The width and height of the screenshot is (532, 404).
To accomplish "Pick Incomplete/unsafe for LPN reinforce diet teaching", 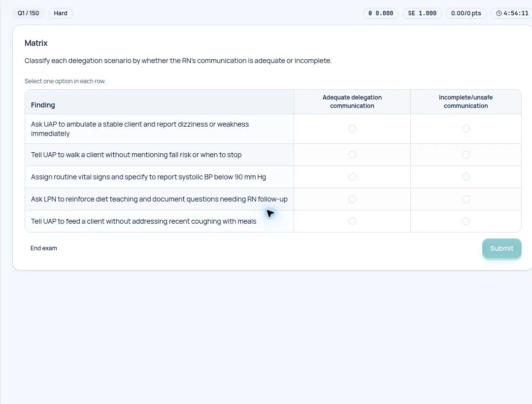I will click(466, 199).
